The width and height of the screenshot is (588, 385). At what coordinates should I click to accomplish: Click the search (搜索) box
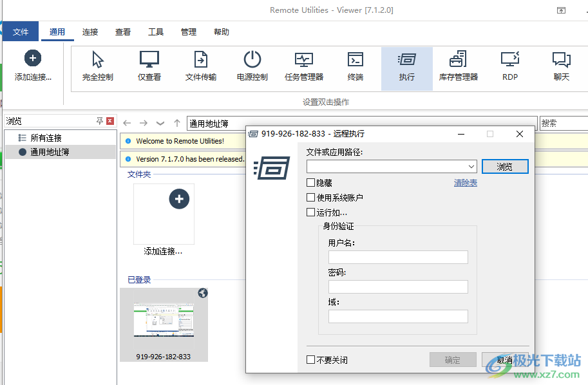(x=564, y=123)
